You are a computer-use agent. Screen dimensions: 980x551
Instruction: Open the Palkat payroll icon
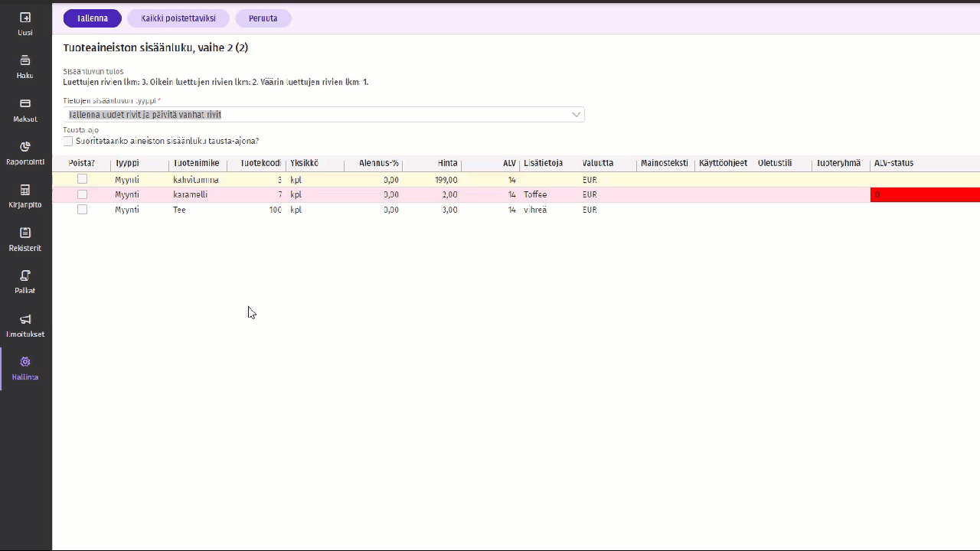point(25,275)
